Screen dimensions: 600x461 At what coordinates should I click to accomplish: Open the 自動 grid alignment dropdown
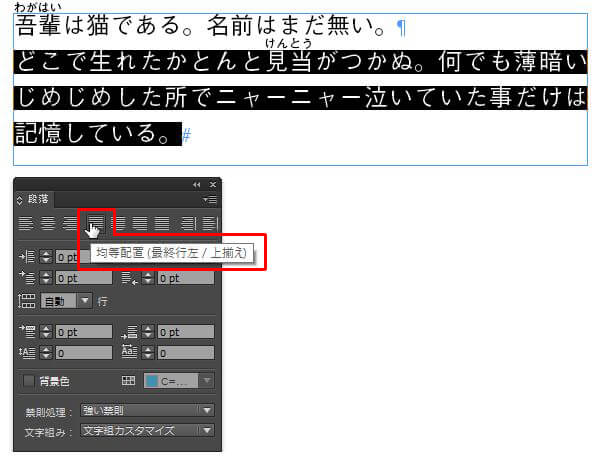click(85, 301)
